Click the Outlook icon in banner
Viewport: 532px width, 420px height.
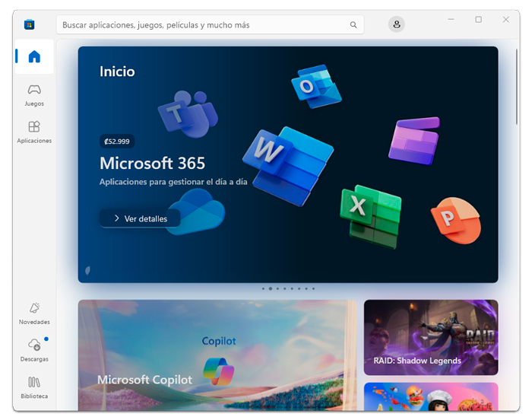(317, 87)
